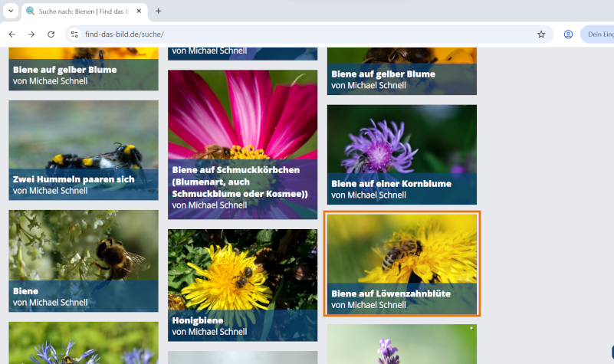Open 'Biene auf Schmuckkörbchen' image

(x=242, y=144)
